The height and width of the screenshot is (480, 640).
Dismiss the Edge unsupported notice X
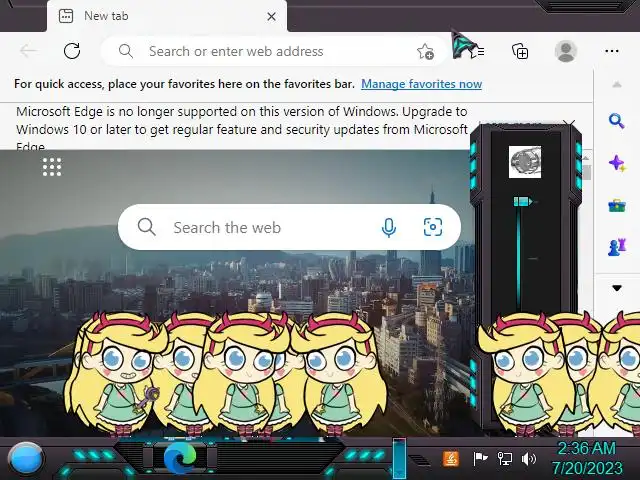click(x=569, y=124)
